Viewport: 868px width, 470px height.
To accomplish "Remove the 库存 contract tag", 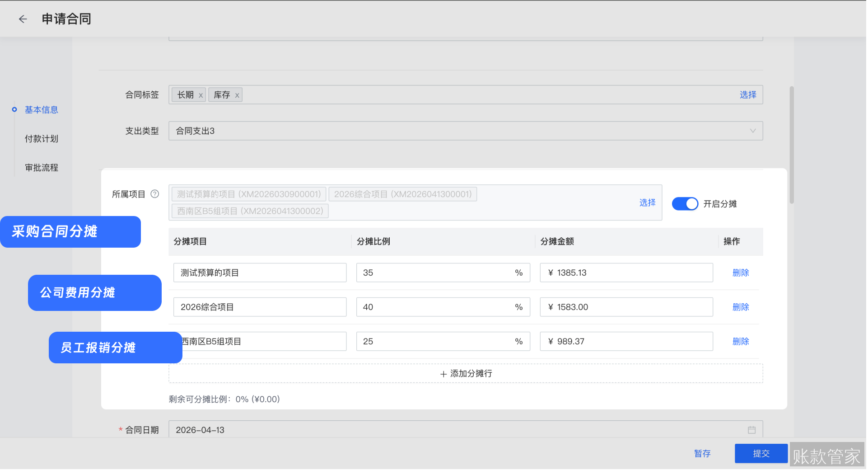I will (x=237, y=95).
